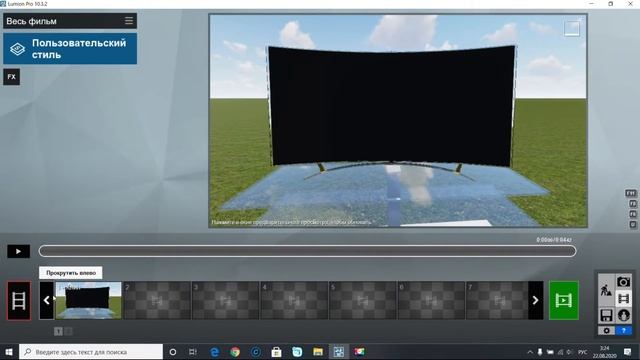
Task: Open the Windows Start menu
Action: 9,352
